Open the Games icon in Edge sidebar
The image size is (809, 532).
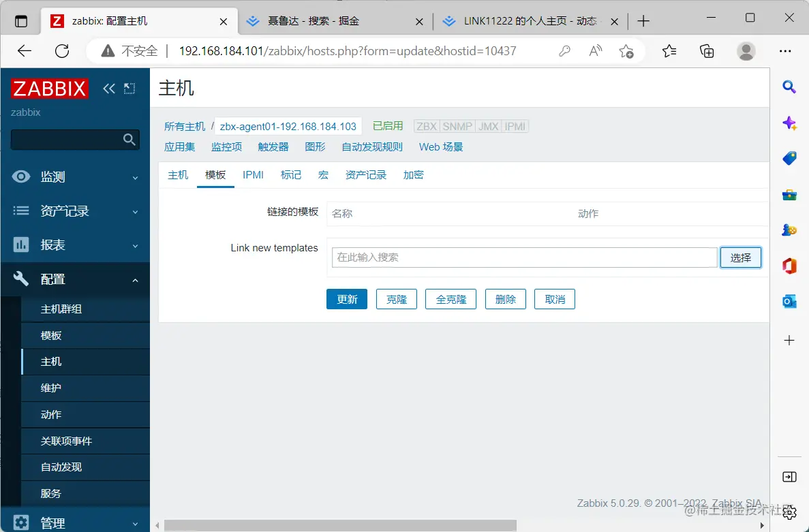tap(789, 230)
